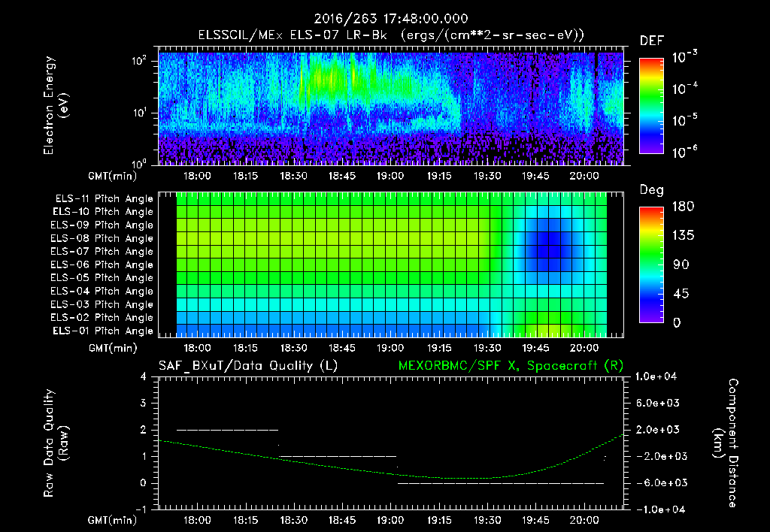
Task: Click the Component Distance (km) axis label
Action: pyautogui.click(x=726, y=443)
